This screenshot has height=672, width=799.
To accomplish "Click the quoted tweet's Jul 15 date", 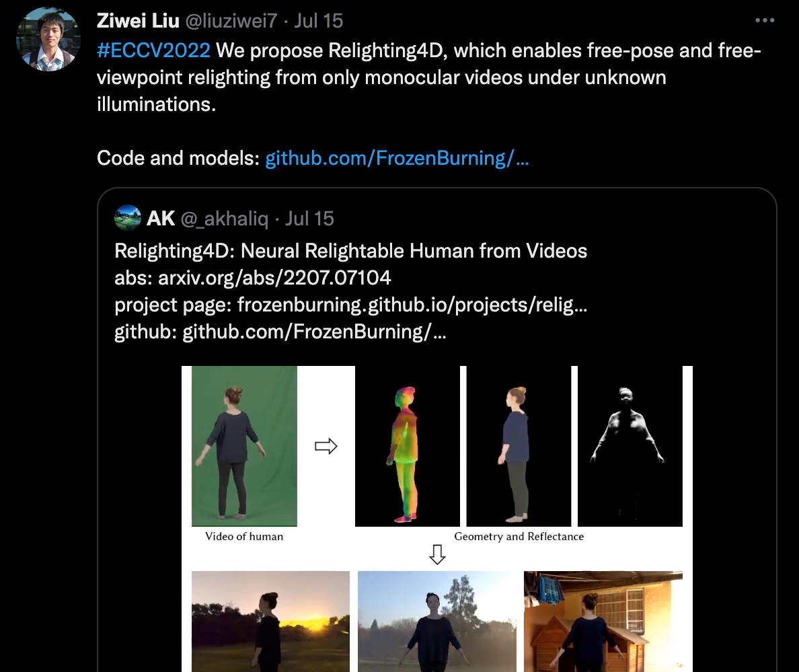I will click(309, 219).
